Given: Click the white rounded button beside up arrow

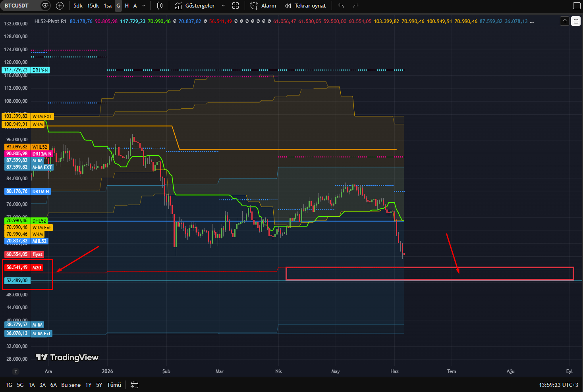Looking at the screenshot, I should 576,21.
